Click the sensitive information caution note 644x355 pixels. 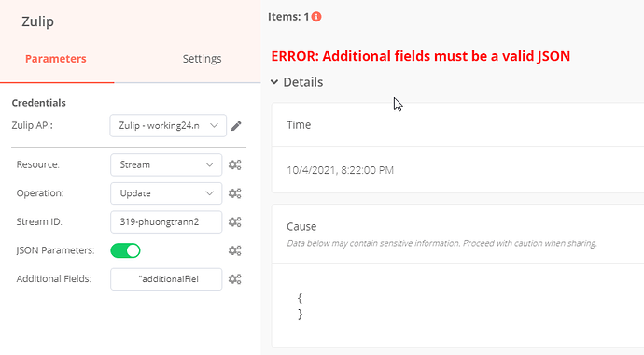tap(441, 243)
